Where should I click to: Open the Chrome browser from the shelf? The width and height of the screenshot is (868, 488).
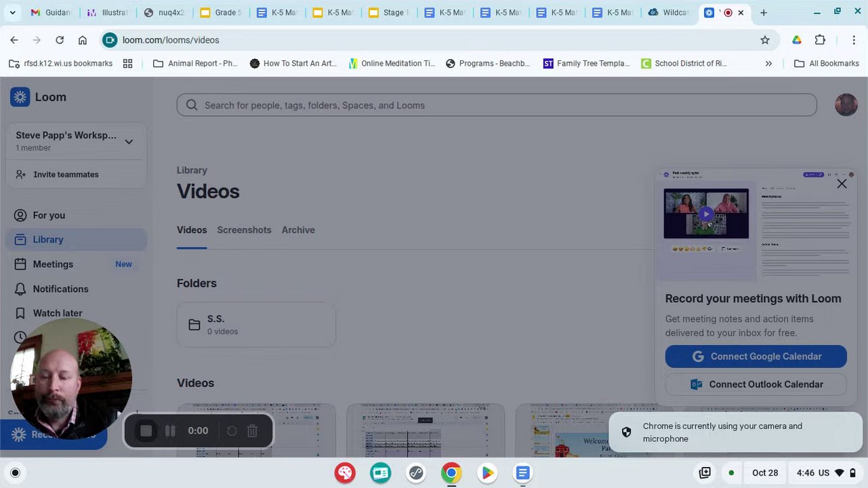pos(451,473)
